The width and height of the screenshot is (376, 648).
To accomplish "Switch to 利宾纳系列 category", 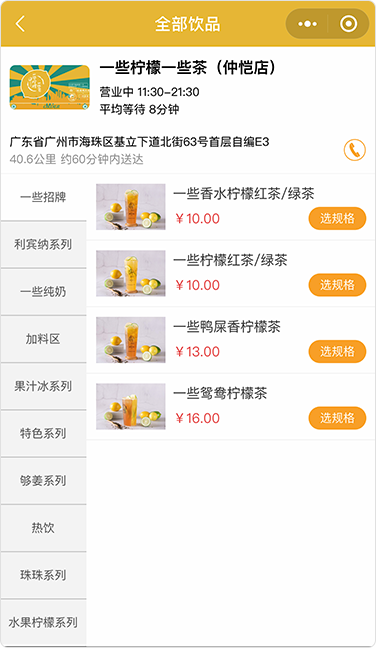I will tap(43, 244).
